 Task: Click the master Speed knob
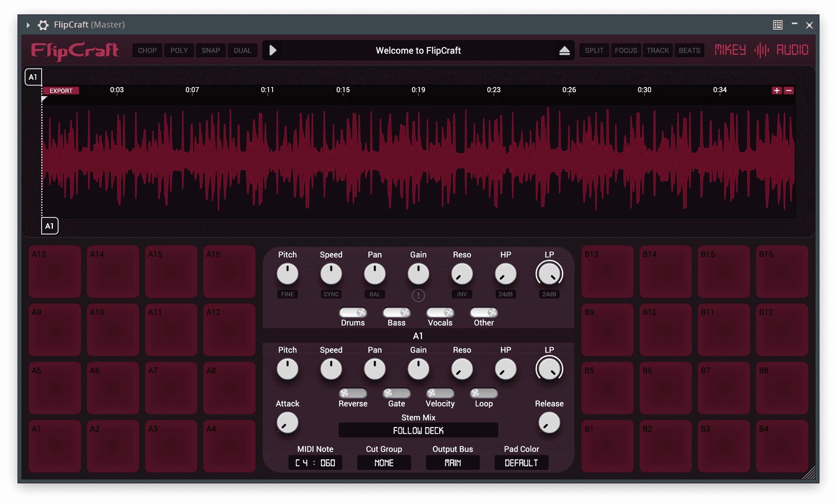[x=331, y=274]
